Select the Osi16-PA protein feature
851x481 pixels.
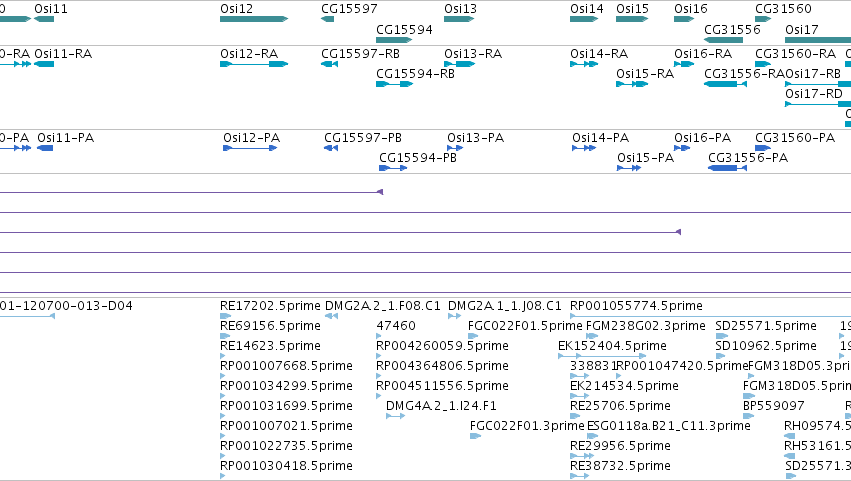click(682, 148)
